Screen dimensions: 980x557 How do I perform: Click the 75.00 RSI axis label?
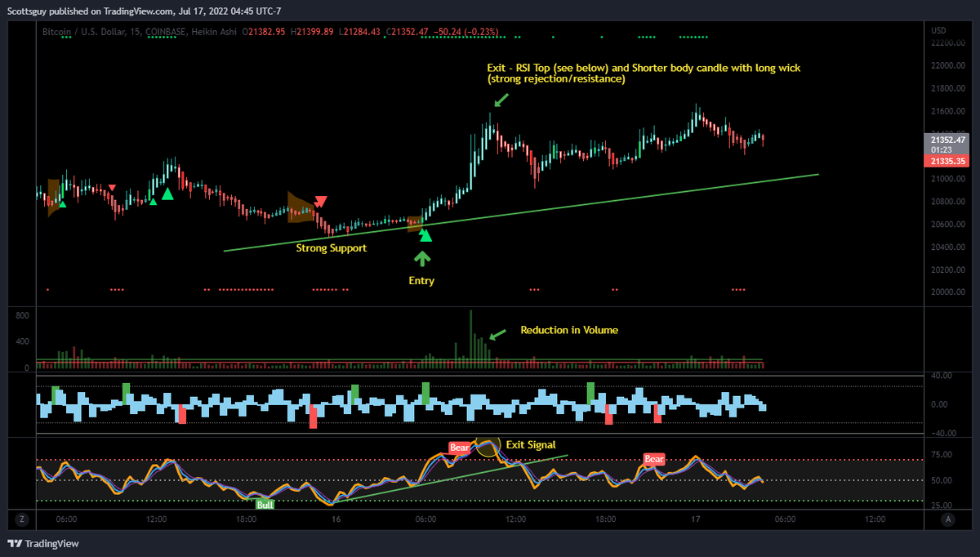point(941,455)
